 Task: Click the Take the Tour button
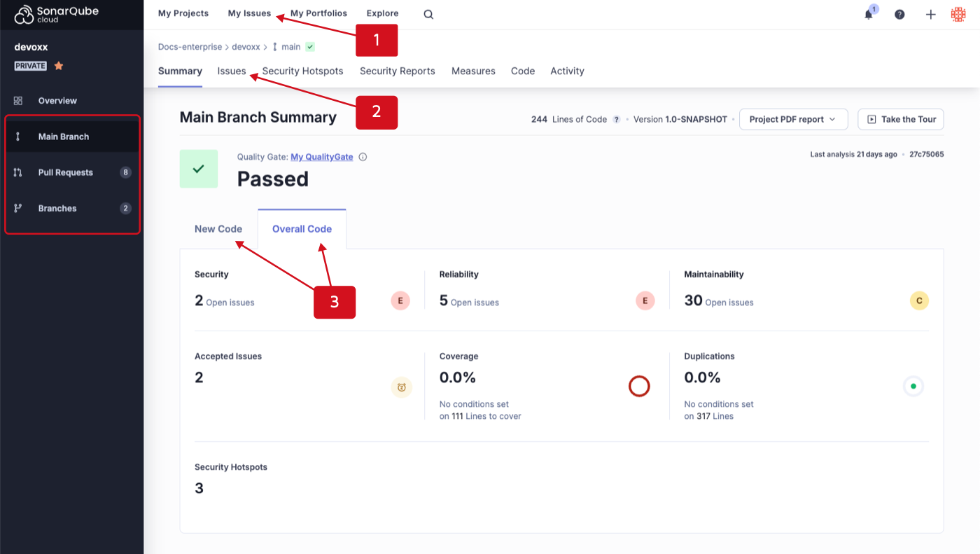[x=901, y=119]
